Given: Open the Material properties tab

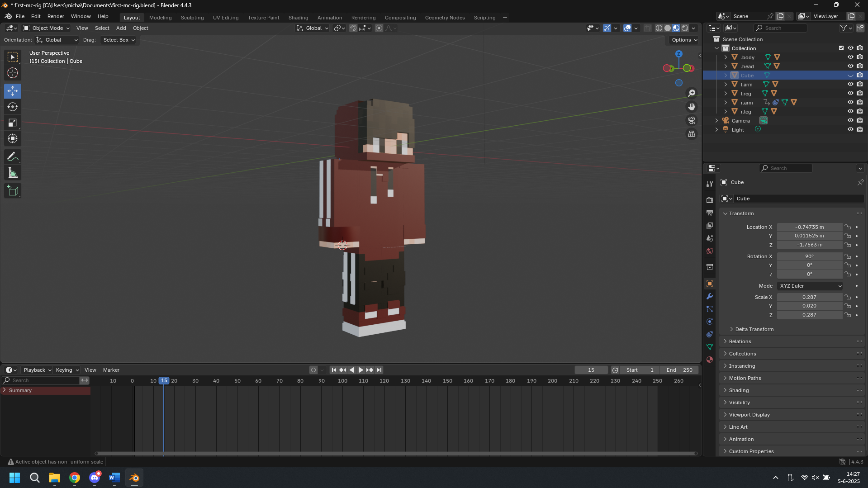Looking at the screenshot, I should pyautogui.click(x=710, y=360).
